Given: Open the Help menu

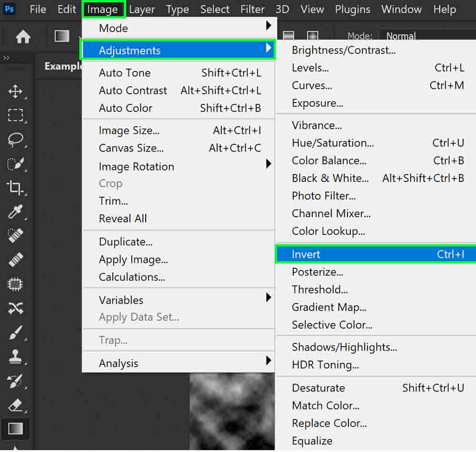Looking at the screenshot, I should (x=445, y=10).
